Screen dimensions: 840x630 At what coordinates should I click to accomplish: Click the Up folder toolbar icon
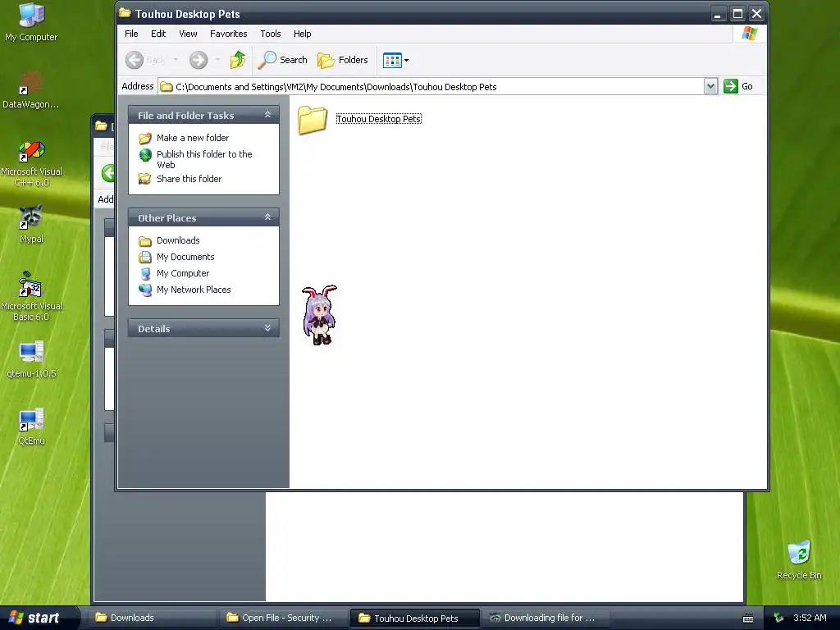click(x=237, y=59)
